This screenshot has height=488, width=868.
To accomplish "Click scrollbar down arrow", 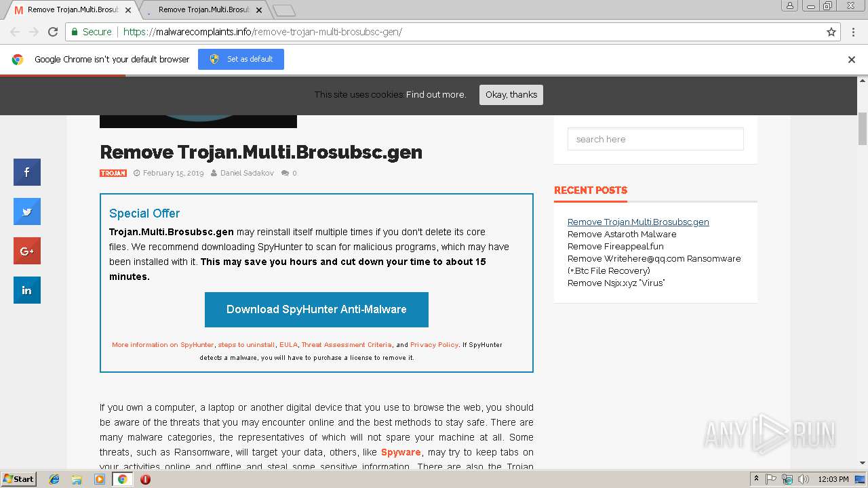I will point(863,464).
